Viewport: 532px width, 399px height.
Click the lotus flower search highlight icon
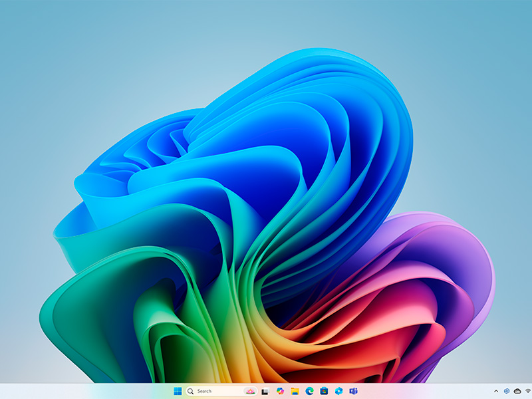[x=250, y=391]
